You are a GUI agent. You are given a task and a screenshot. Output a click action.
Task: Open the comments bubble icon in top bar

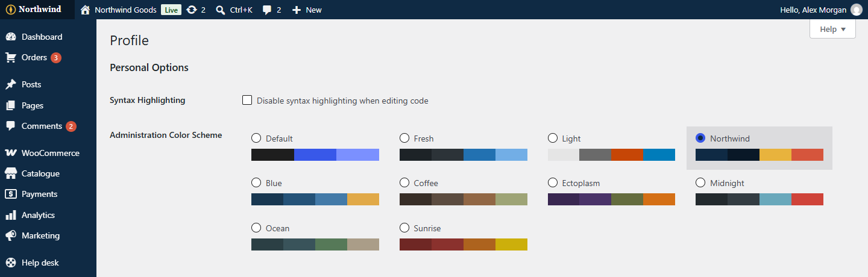tap(268, 10)
